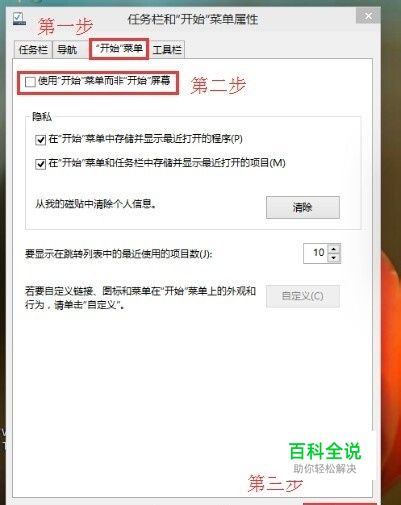Decrease jump list item count with down arrow
Viewport: 401px width, 505px height.
click(x=334, y=258)
